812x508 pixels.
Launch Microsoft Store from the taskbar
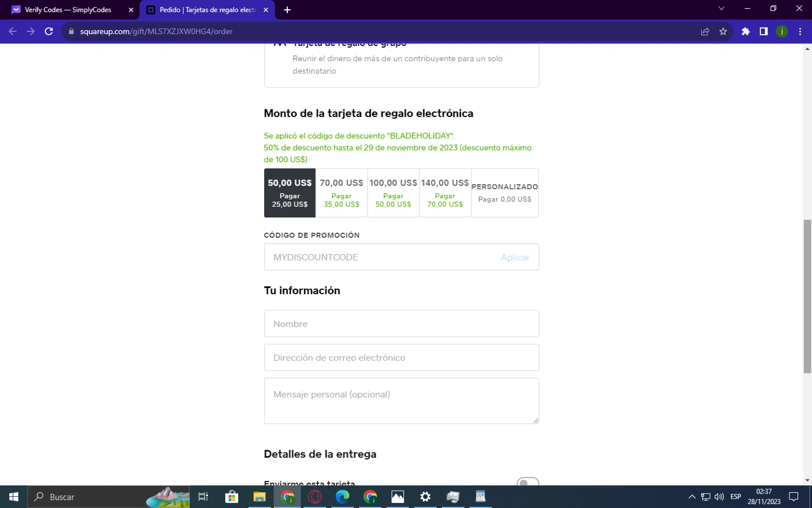click(232, 497)
